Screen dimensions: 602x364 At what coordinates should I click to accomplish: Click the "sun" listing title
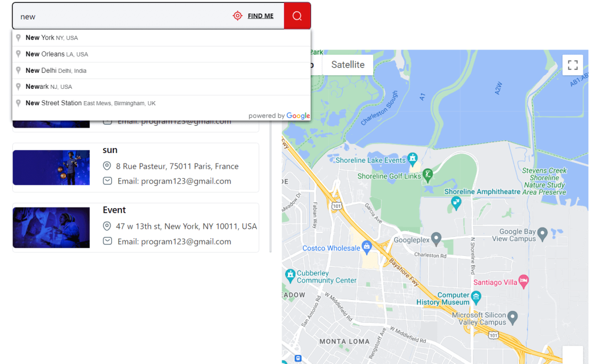(110, 150)
